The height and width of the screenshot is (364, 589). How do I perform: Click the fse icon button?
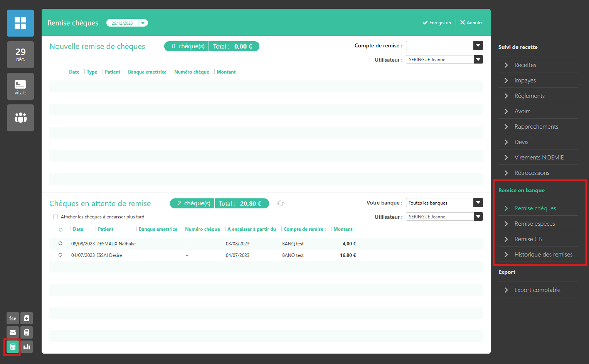[13, 318]
